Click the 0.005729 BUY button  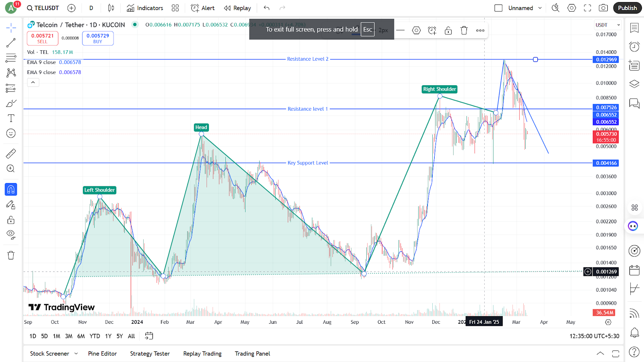[x=98, y=38]
